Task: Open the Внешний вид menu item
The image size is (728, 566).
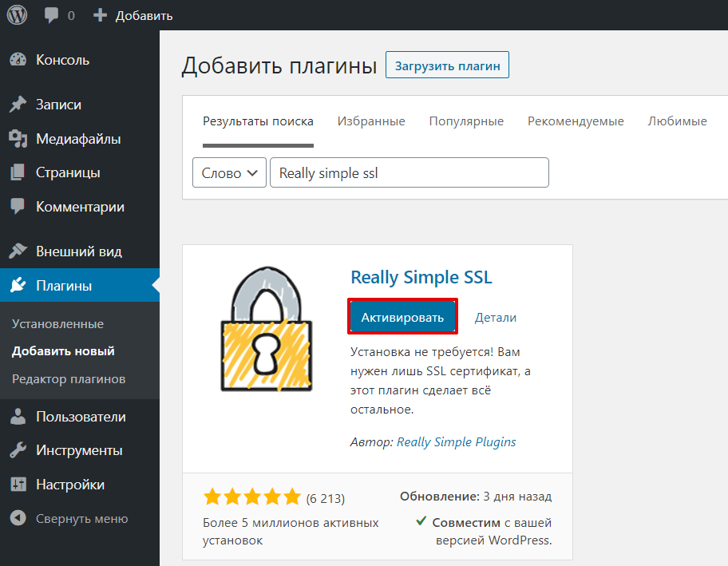Action: [x=80, y=251]
